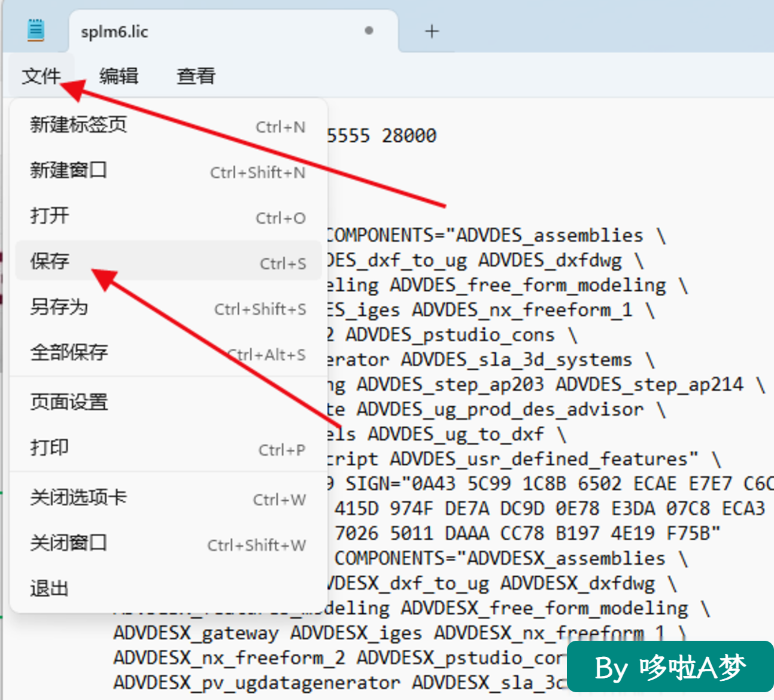Screen dimensions: 774x700
Task: Click the Notepad app icon
Action: pyautogui.click(x=35, y=30)
